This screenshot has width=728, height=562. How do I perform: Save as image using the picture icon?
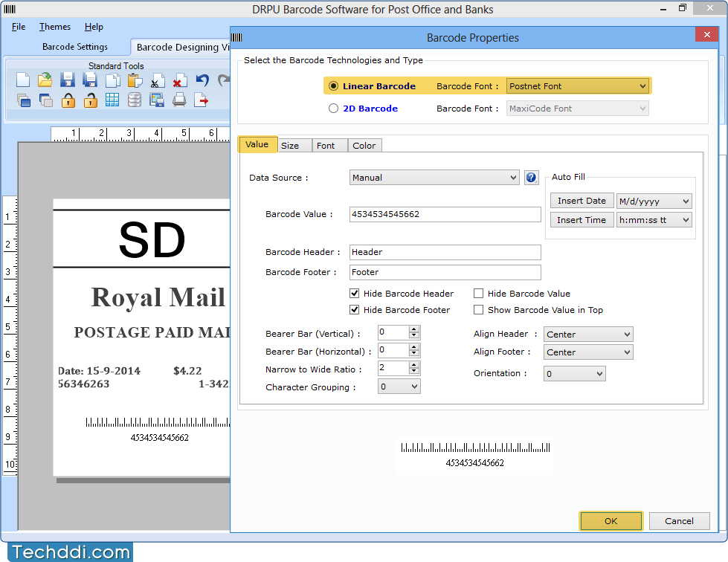(x=157, y=100)
